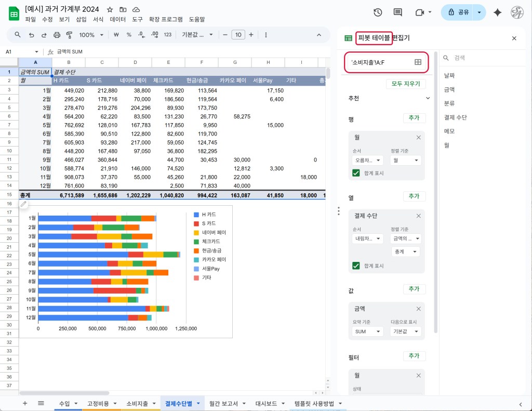Open the 요약 기준 SUM dropdown
The height and width of the screenshot is (411, 532).
[x=367, y=332]
